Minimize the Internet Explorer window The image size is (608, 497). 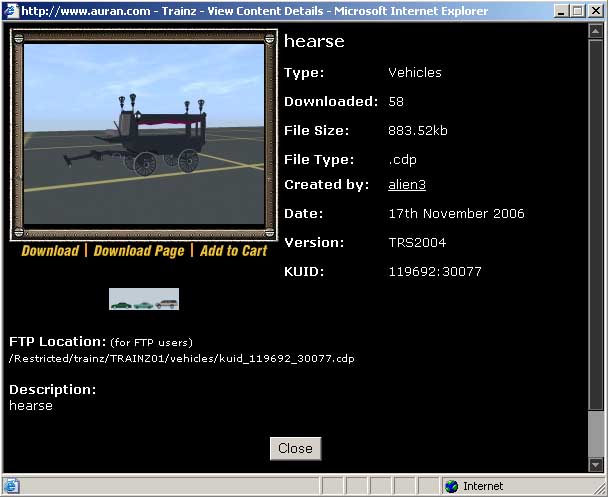point(561,11)
